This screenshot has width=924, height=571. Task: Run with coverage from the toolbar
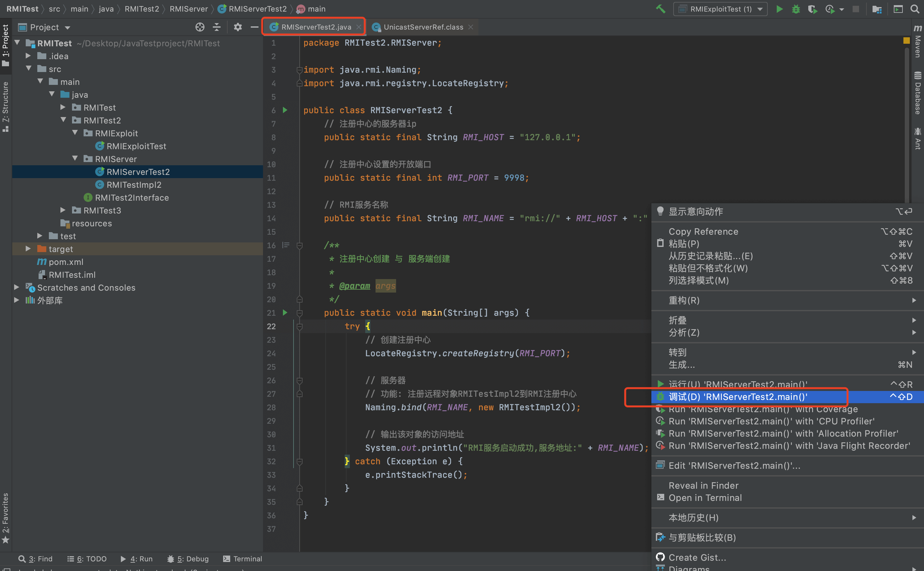tap(812, 9)
